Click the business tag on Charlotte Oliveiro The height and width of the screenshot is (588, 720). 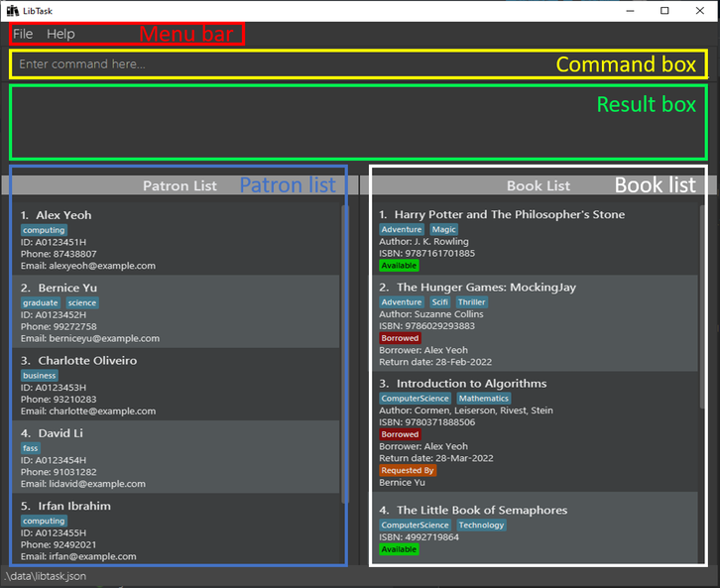[x=40, y=376]
